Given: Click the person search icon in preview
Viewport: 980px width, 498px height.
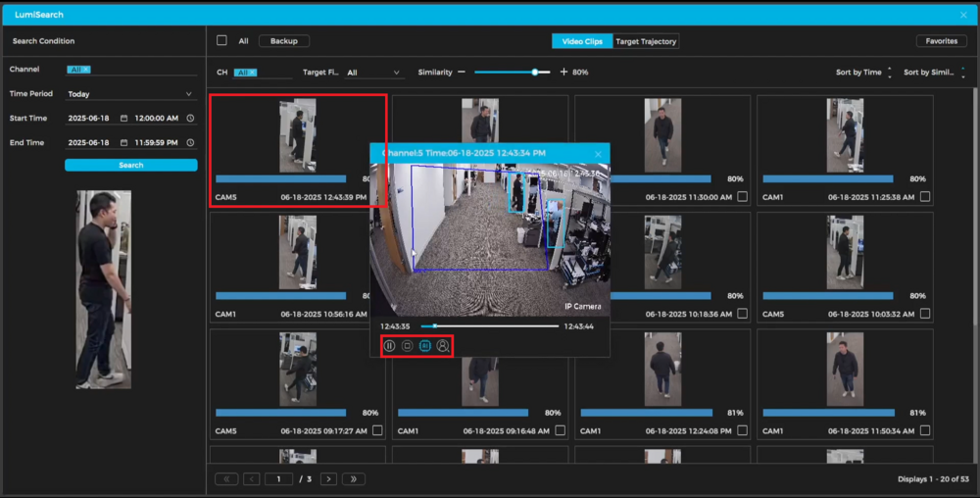Looking at the screenshot, I should tap(443, 346).
